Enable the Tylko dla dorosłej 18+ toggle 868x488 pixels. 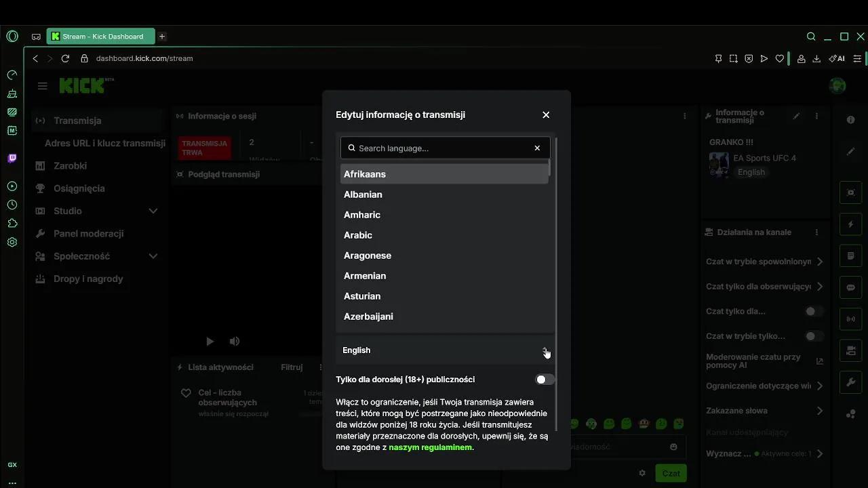544,379
